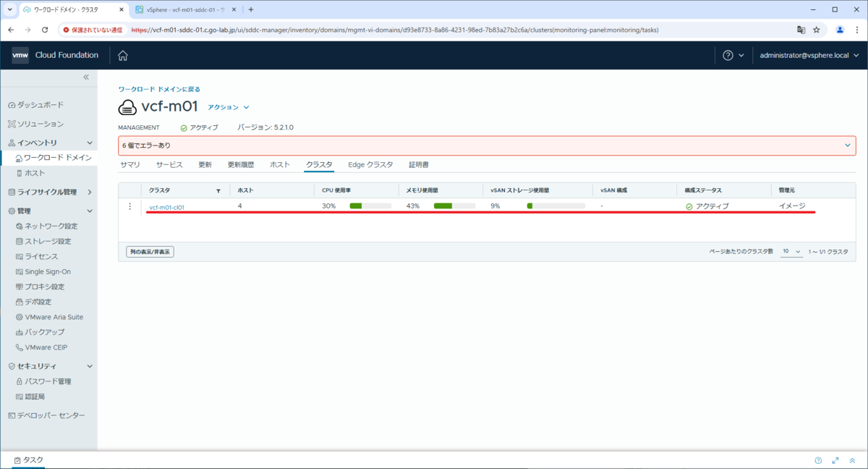Reload the page
The image size is (868, 469).
tap(45, 30)
